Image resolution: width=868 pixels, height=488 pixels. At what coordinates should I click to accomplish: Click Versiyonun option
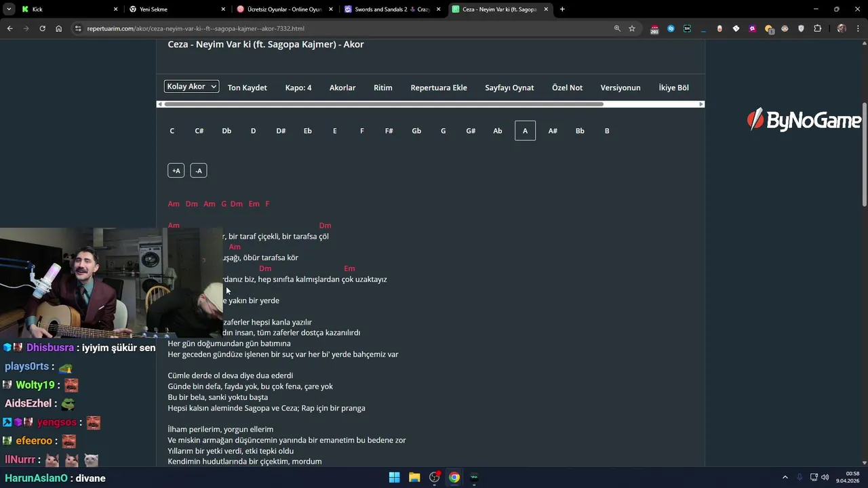coord(620,87)
